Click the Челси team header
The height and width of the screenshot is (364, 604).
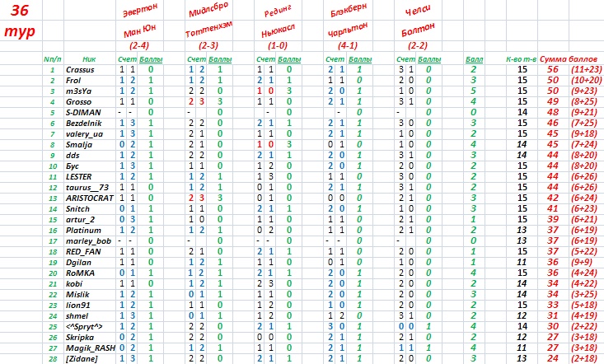419,13
